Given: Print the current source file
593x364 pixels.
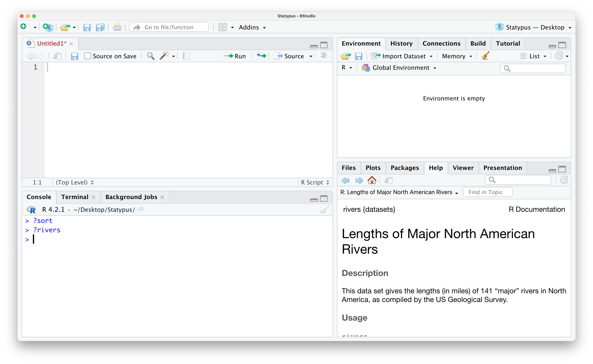Looking at the screenshot, I should (117, 27).
